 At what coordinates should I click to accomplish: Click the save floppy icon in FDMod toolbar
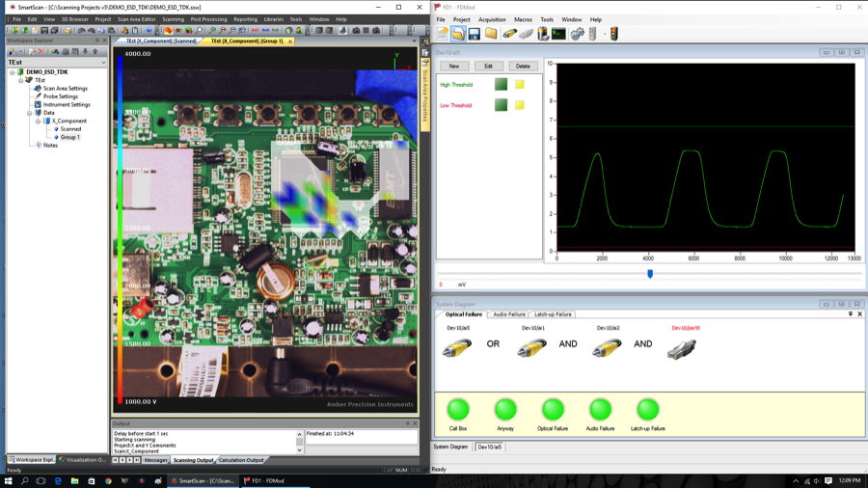point(474,35)
